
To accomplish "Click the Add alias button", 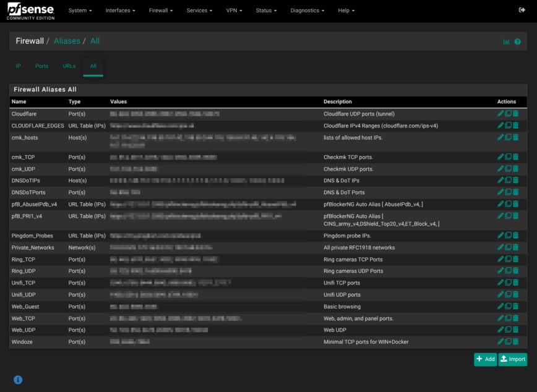I will tap(485, 359).
